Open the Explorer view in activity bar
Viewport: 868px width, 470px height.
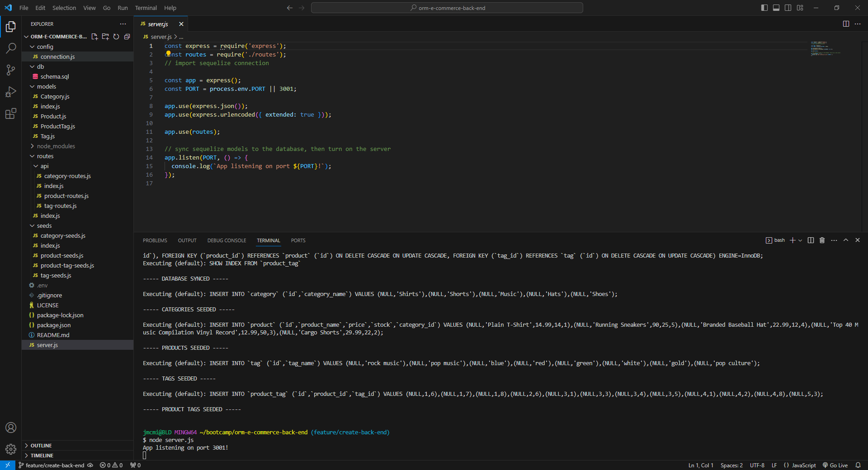11,27
